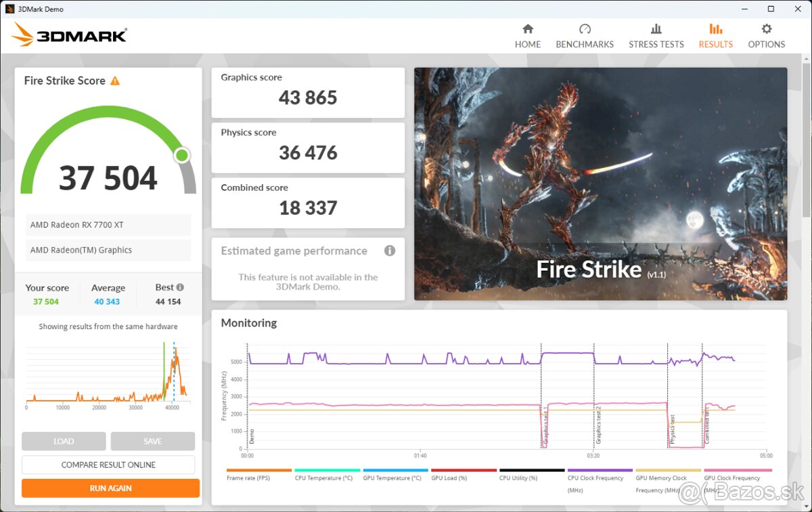Click the Home house icon
812x512 pixels.
(x=528, y=29)
